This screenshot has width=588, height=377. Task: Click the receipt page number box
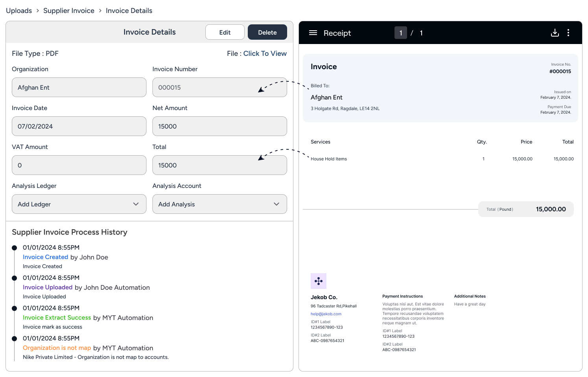pyautogui.click(x=400, y=33)
